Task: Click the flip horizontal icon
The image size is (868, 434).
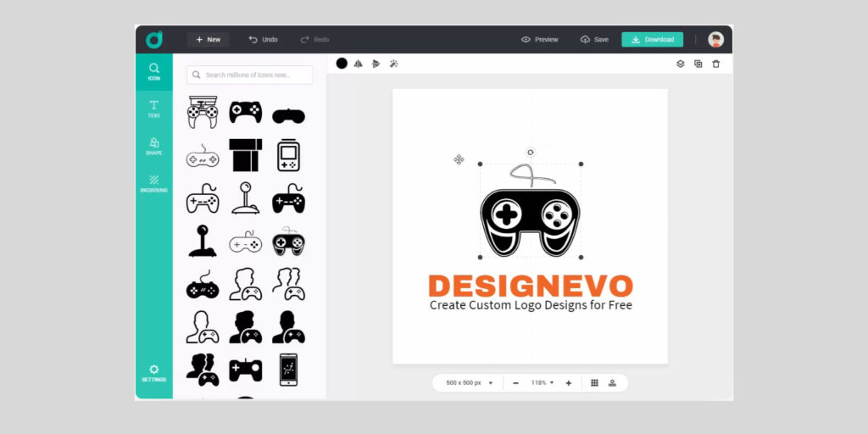Action: pos(358,64)
